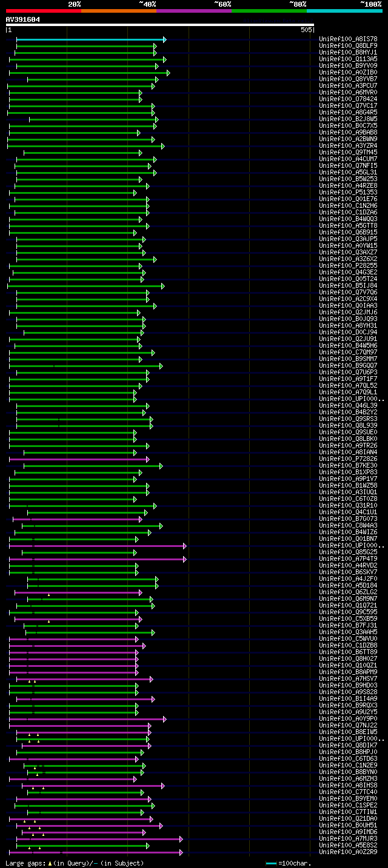Open hit UniRef100_A8IS78
Screen dimensions: 388x868
pyautogui.click(x=348, y=39)
